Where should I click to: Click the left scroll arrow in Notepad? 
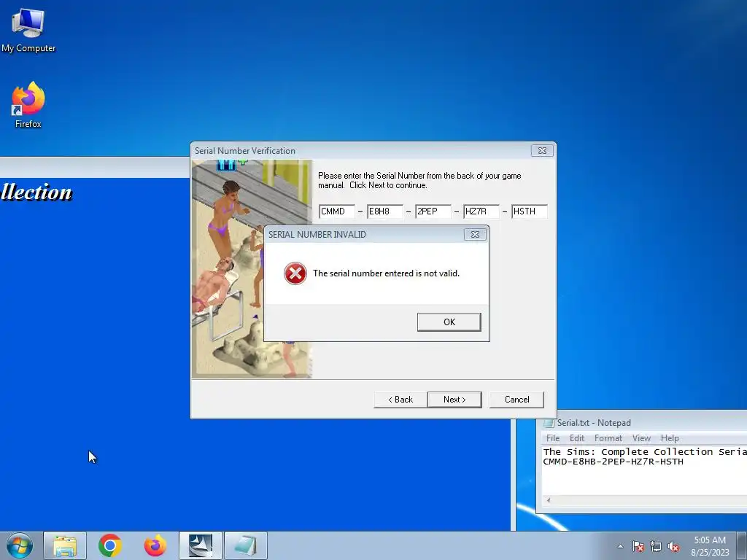(x=549, y=500)
